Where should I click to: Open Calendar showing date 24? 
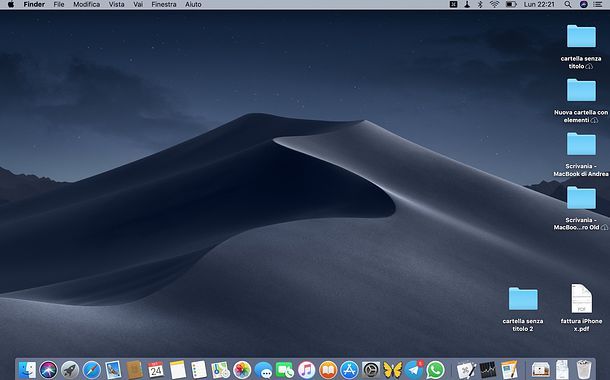156,369
